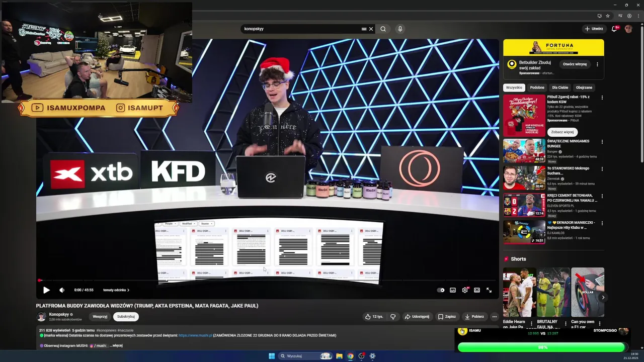Switch to theater mode view

[x=477, y=290]
